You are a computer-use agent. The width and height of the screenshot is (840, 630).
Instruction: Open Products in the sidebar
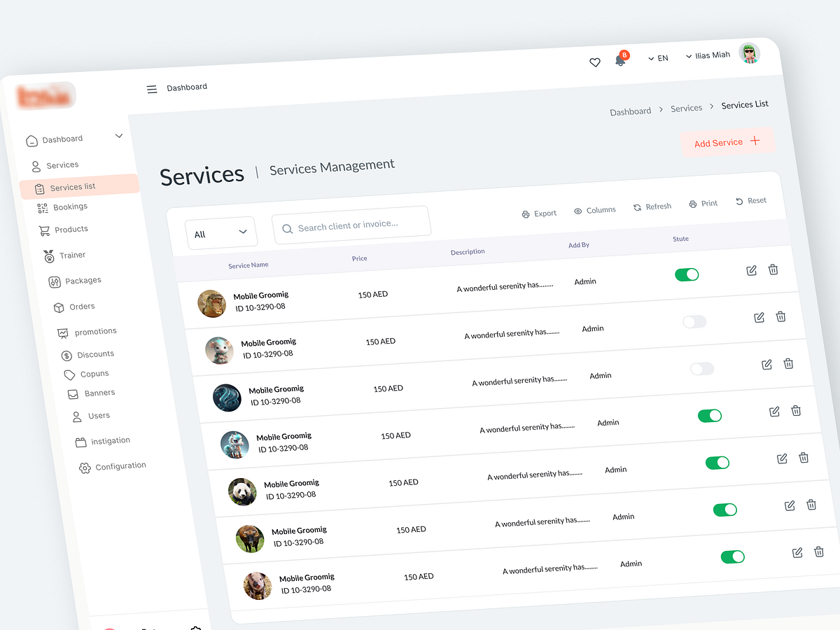(x=63, y=230)
